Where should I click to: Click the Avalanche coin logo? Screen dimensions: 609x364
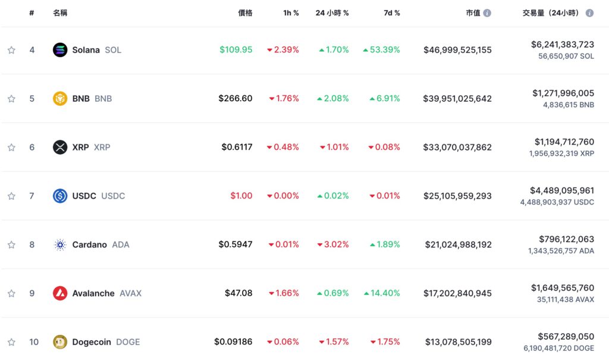point(60,293)
